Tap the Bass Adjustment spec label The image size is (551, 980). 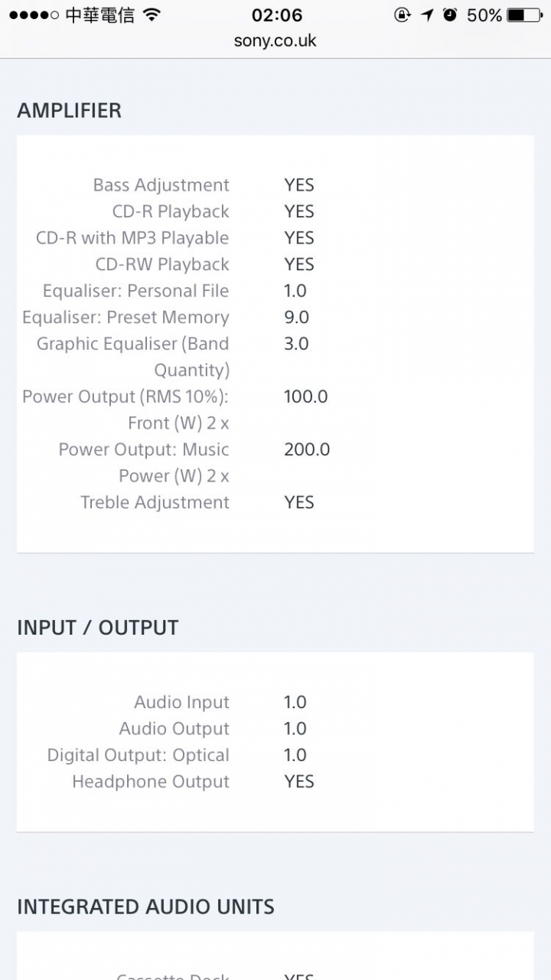click(161, 185)
